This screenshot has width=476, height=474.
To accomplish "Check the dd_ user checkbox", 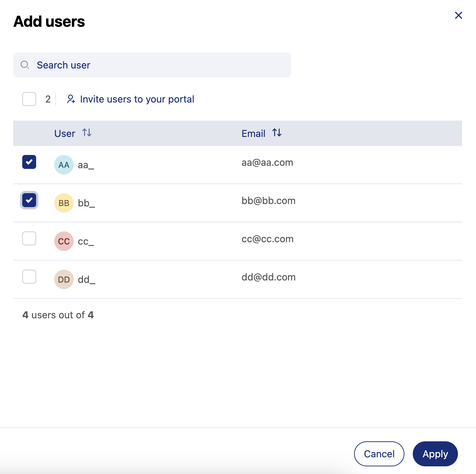I will (29, 277).
